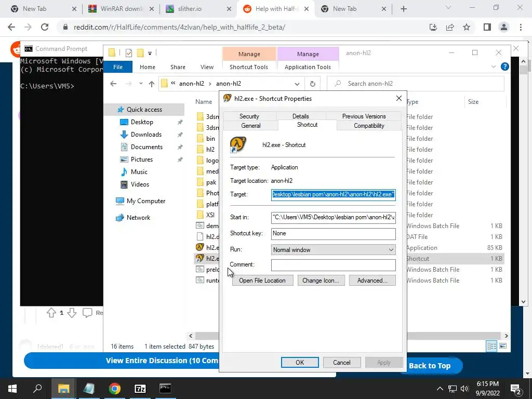Screen dimensions: 532x399
Task: Switch Explorer to details view icon
Action: tap(491, 345)
